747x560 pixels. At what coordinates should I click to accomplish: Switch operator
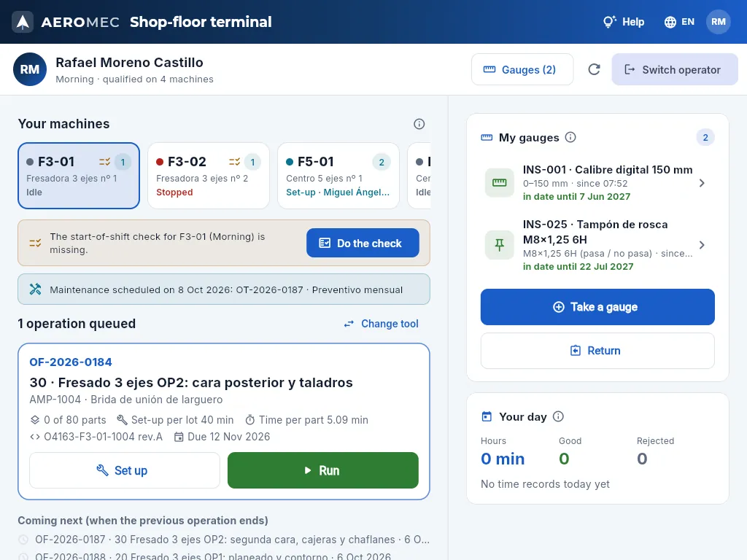pos(675,69)
